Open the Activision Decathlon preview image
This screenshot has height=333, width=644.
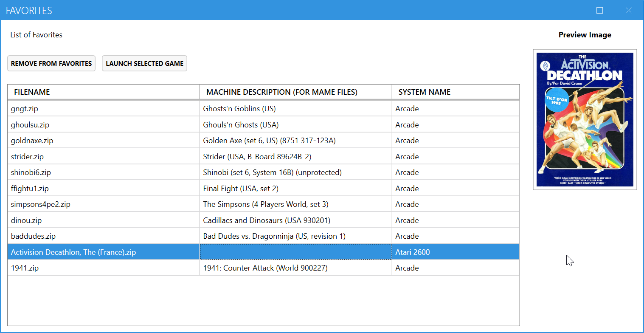click(x=585, y=119)
